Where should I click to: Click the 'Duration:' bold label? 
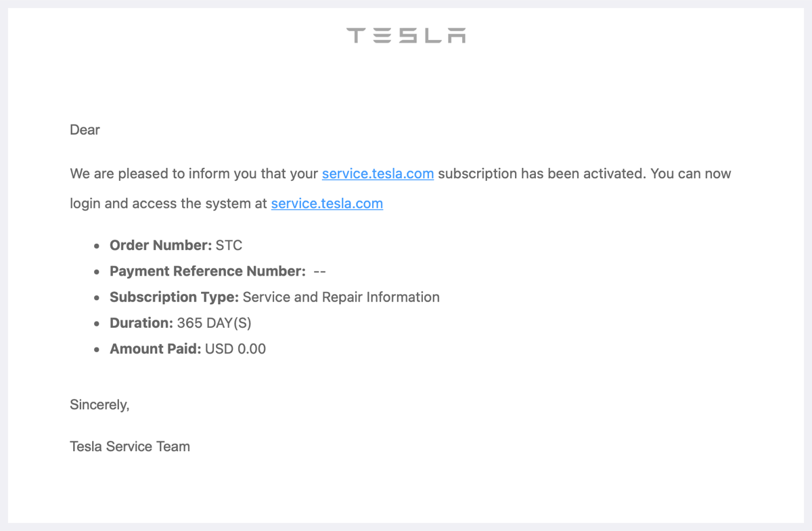pyautogui.click(x=141, y=323)
